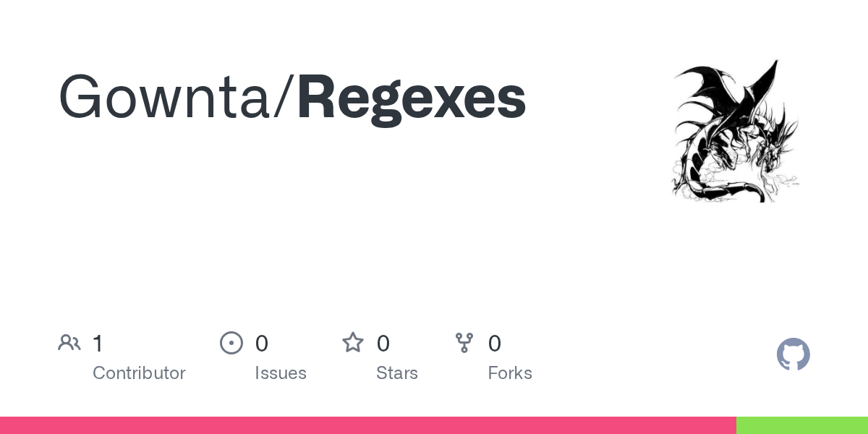This screenshot has width=868, height=434.
Task: Click the Issues circle-dot icon
Action: (231, 343)
